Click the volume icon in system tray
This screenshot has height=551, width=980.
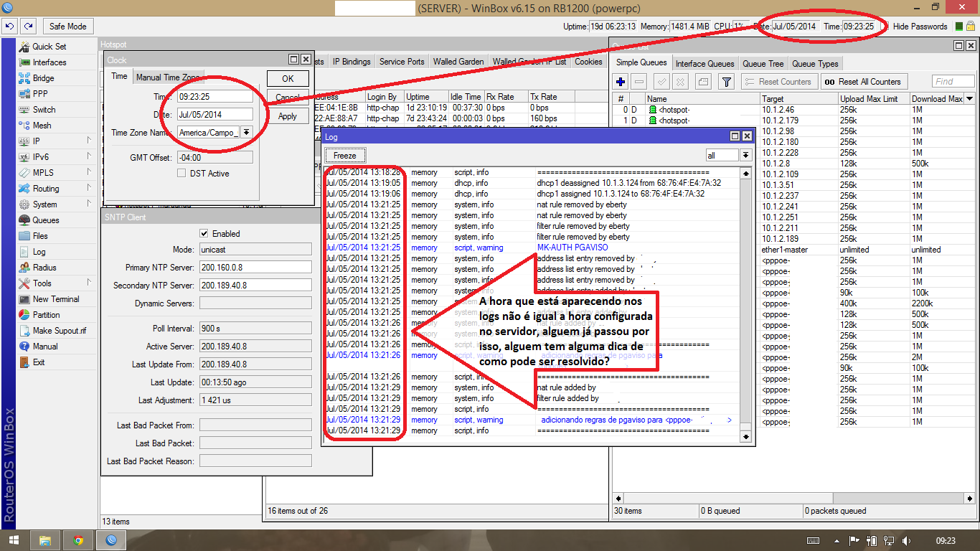(907, 540)
